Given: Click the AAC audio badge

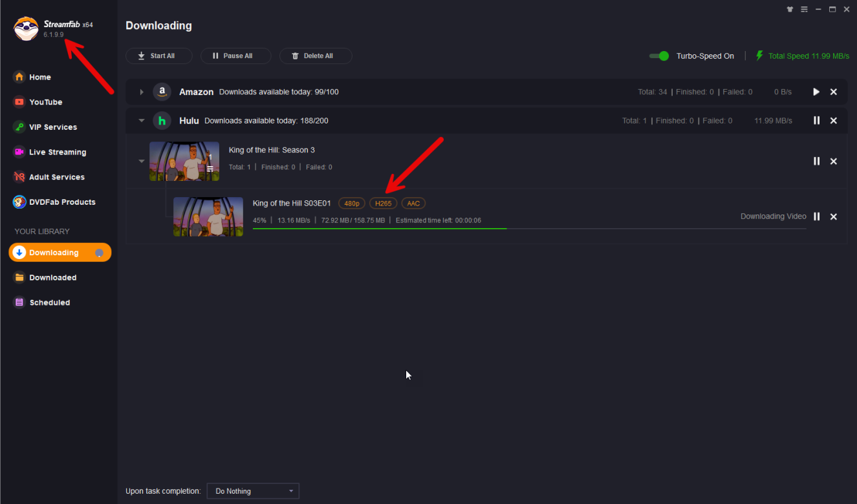Looking at the screenshot, I should [413, 204].
